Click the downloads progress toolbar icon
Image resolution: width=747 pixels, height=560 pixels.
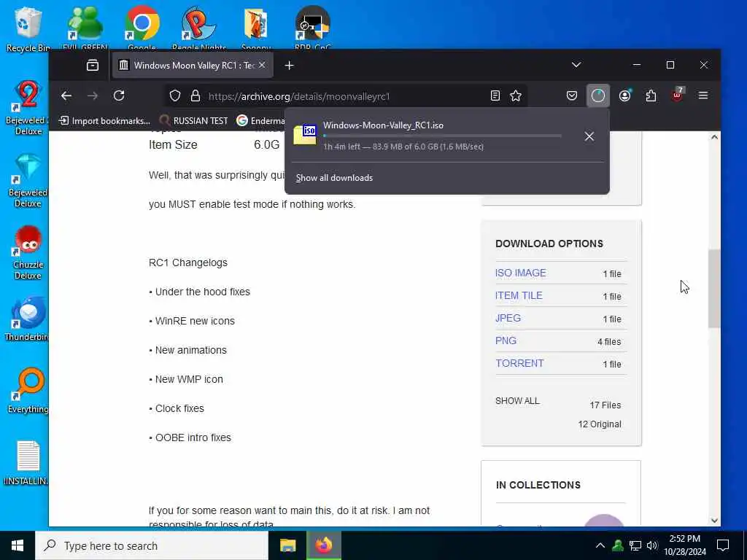pyautogui.click(x=598, y=96)
